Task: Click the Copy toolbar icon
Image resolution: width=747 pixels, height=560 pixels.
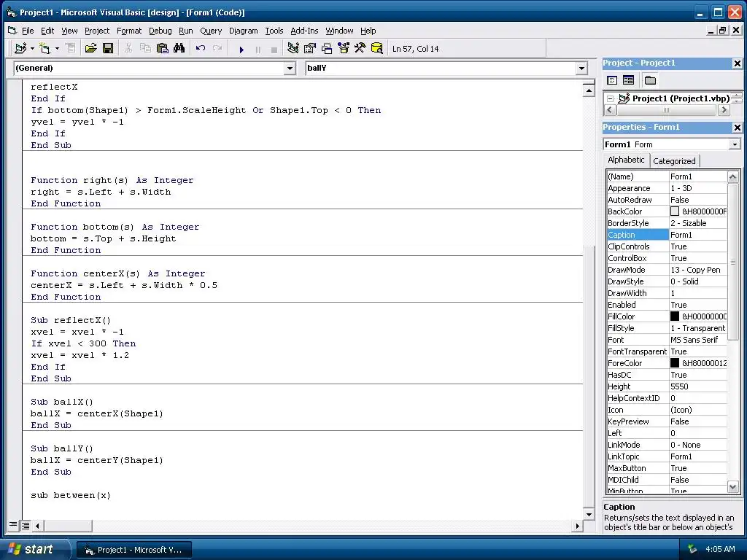Action: point(145,49)
